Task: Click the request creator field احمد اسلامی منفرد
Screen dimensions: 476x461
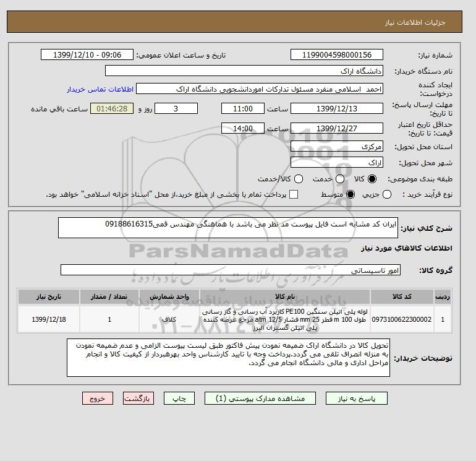Action: pos(260,89)
